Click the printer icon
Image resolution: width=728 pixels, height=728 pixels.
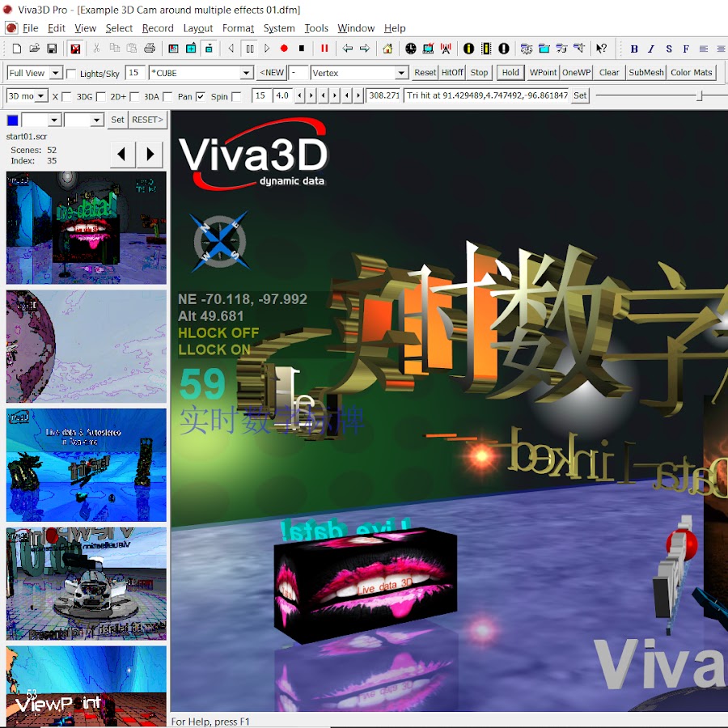(150, 49)
